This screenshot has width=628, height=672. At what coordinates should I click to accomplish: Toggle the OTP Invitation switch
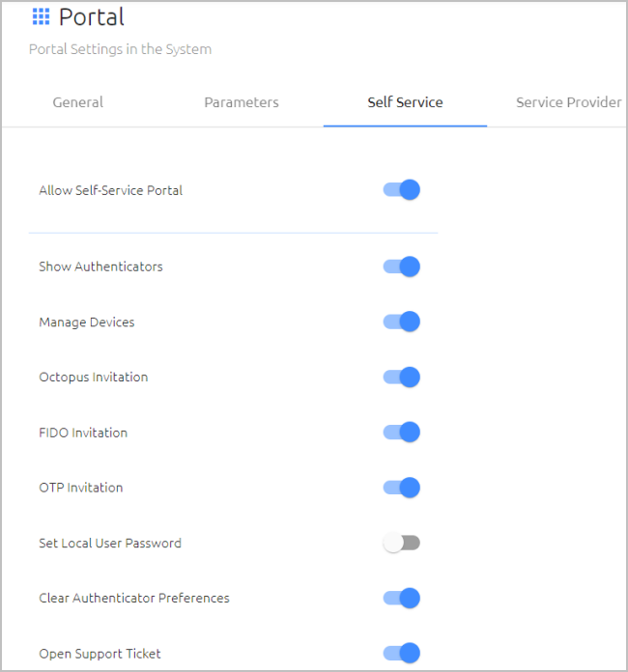(402, 488)
